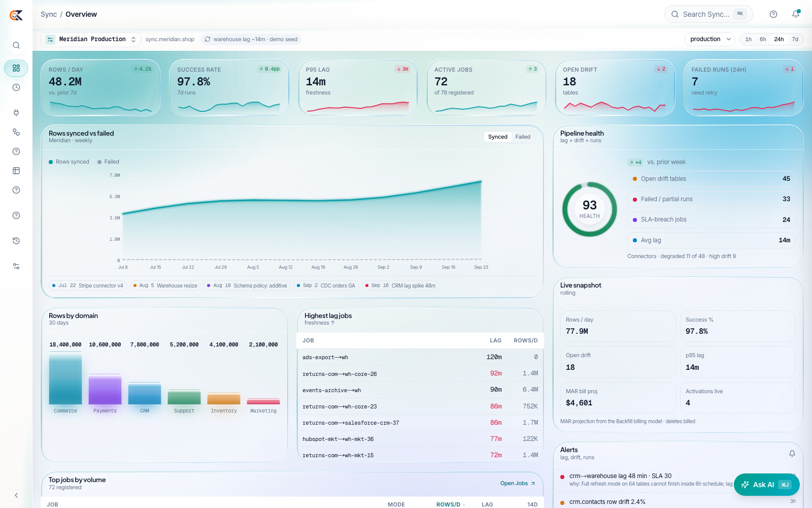The height and width of the screenshot is (508, 812).
Task: Click the Sep 2 CDC orders GA chip
Action: pyautogui.click(x=326, y=286)
